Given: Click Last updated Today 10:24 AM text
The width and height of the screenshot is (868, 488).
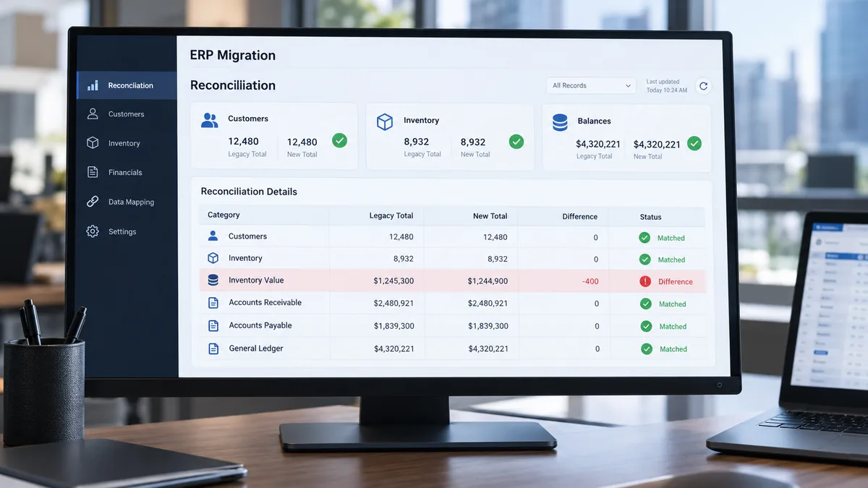Looking at the screenshot, I should (x=666, y=86).
